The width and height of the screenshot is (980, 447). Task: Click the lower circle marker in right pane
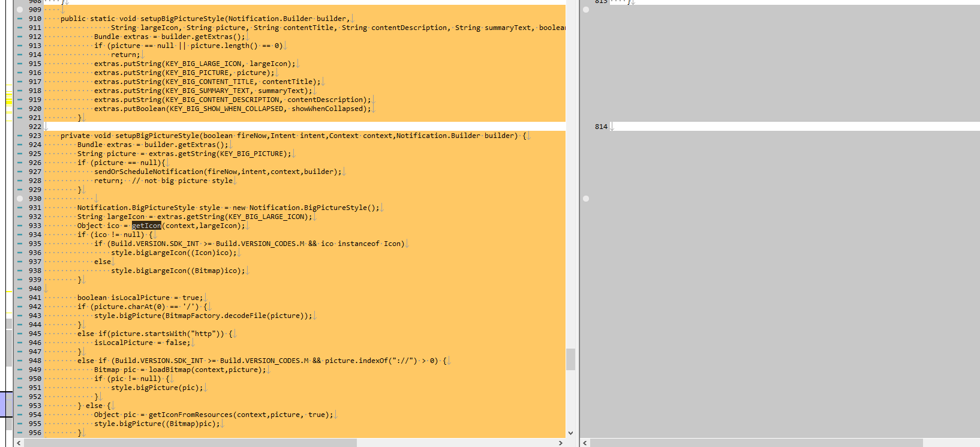(x=586, y=199)
